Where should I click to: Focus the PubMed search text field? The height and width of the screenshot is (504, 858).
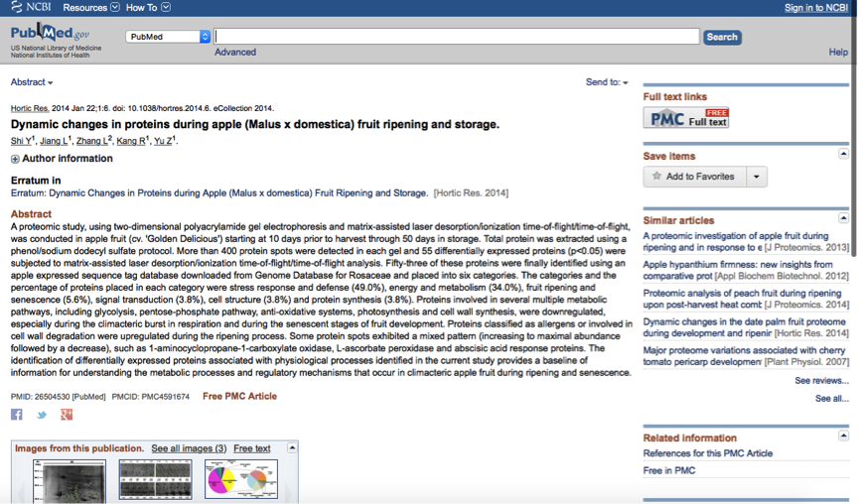457,37
